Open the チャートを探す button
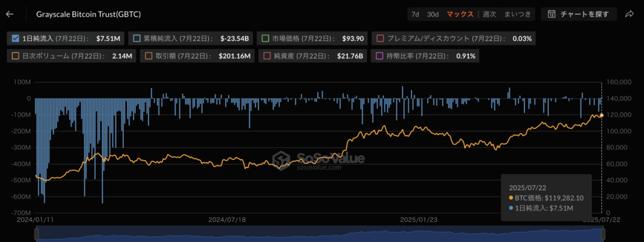 579,14
